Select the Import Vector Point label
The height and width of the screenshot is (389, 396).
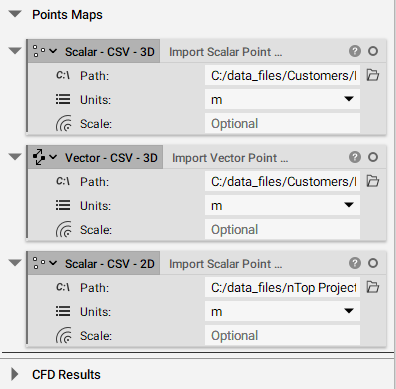point(230,158)
